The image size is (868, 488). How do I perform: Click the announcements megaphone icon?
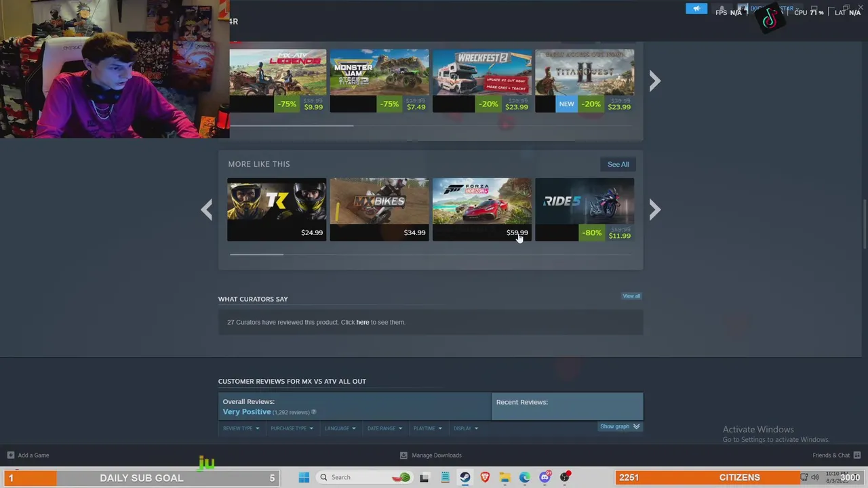pos(696,9)
